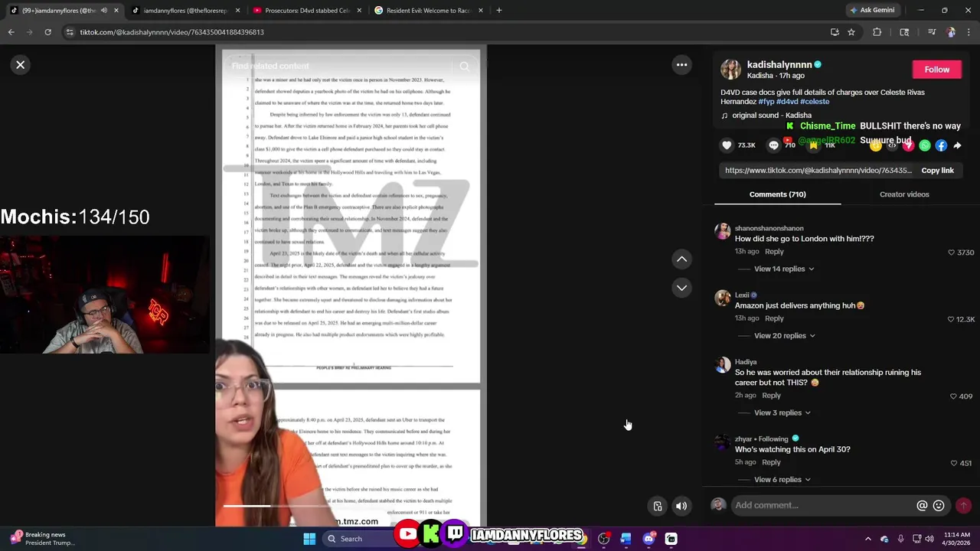Open more share options arrow
Image resolution: width=980 pixels, height=551 pixels.
[x=957, y=145]
